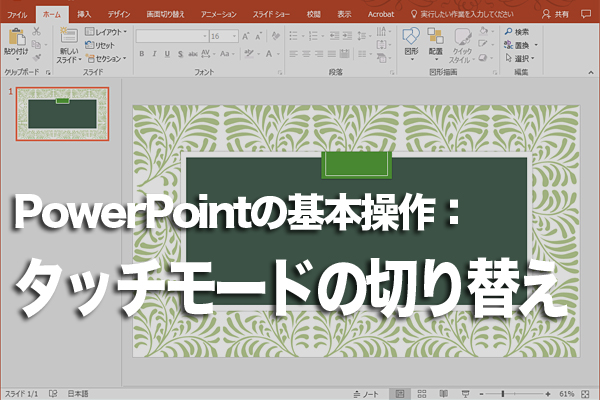Click the Convert to SmartArt icon

[x=383, y=58]
